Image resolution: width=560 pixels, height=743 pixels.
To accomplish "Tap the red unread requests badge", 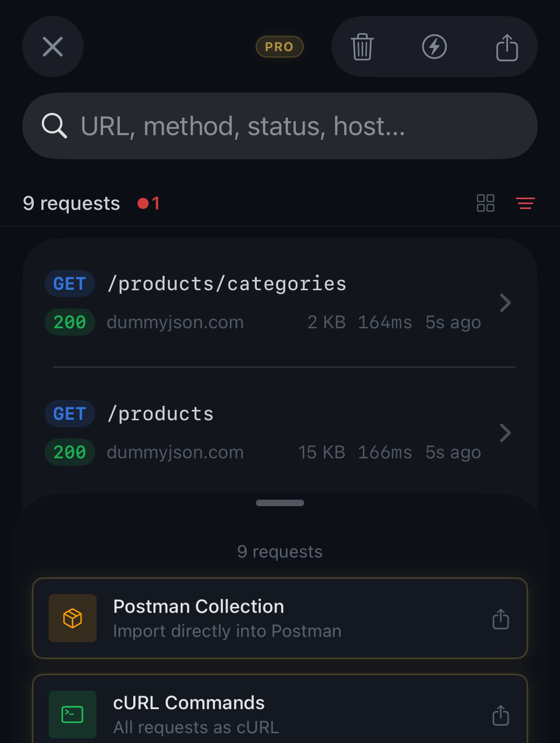I will pyautogui.click(x=149, y=203).
